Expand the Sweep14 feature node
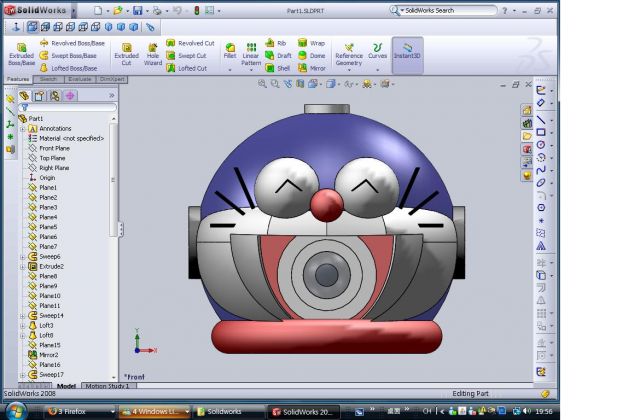 point(23,316)
